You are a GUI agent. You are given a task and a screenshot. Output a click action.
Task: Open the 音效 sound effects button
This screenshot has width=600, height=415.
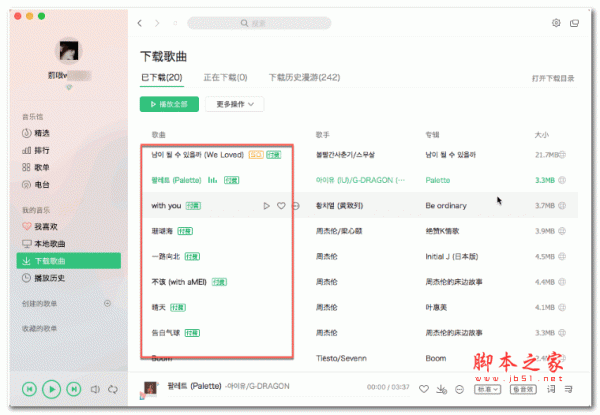(523, 389)
